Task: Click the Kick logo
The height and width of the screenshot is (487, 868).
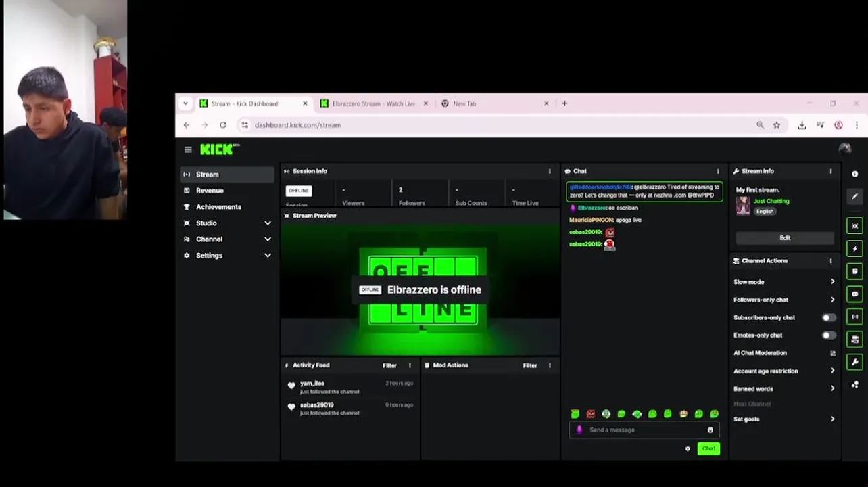Action: coord(220,149)
